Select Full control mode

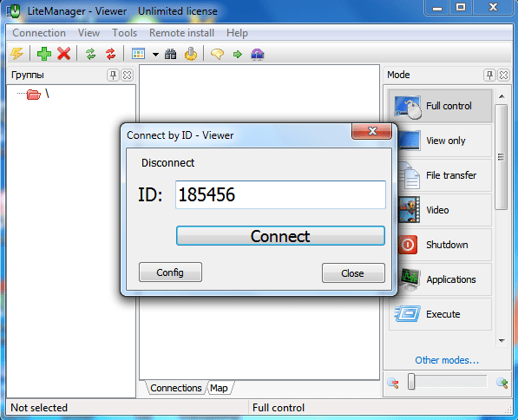point(441,106)
